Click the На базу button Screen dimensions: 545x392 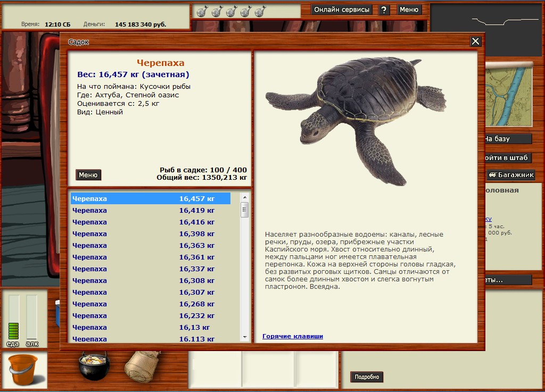[x=506, y=139]
